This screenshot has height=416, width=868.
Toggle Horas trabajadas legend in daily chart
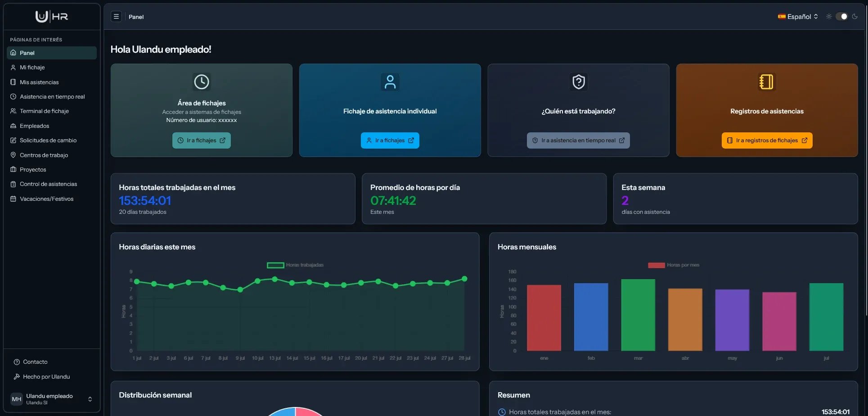tap(295, 265)
